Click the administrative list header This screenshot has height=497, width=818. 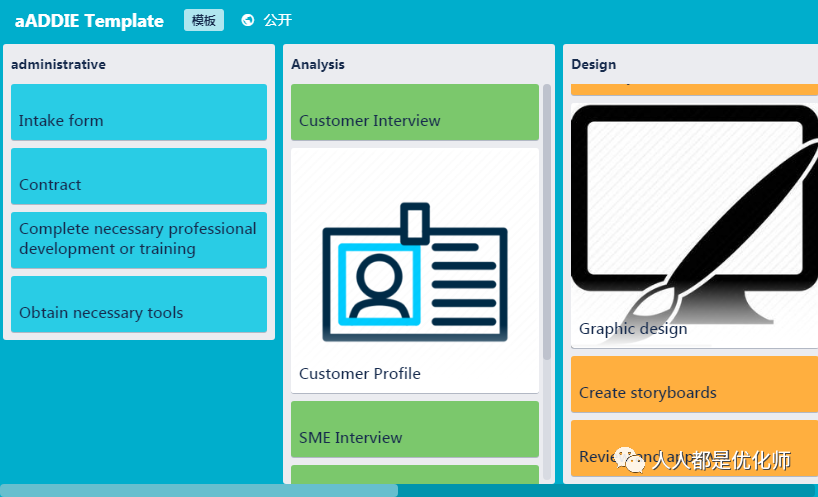pos(58,64)
